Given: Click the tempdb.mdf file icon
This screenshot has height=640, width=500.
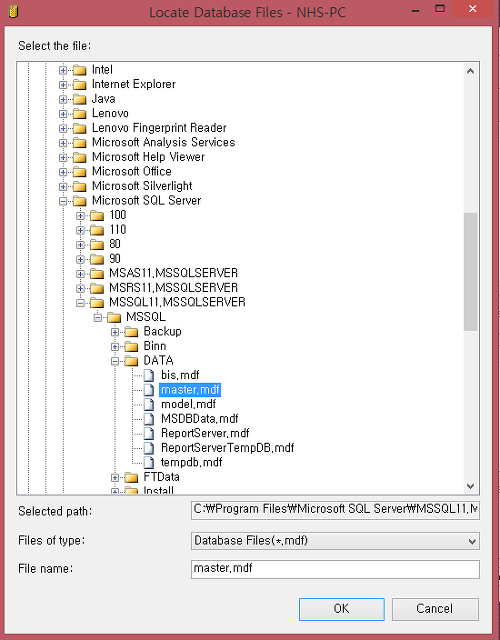Looking at the screenshot, I should pos(149,462).
